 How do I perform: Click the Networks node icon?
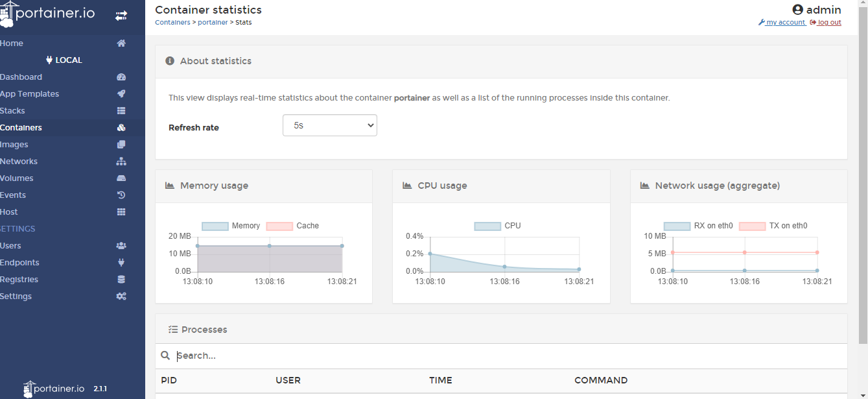tap(121, 161)
